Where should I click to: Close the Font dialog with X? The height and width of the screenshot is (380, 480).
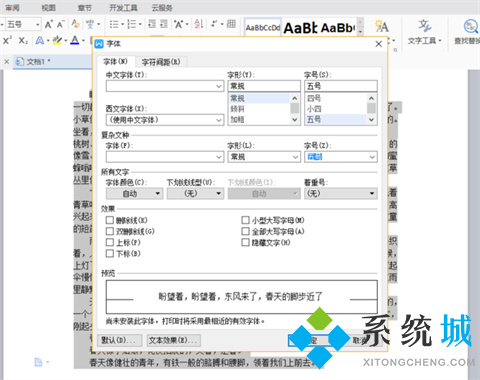click(378, 44)
